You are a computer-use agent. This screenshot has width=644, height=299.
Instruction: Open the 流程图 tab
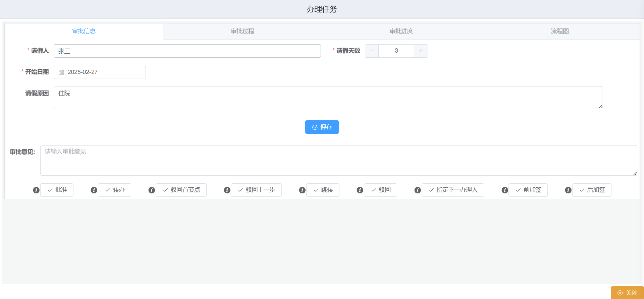(x=560, y=31)
